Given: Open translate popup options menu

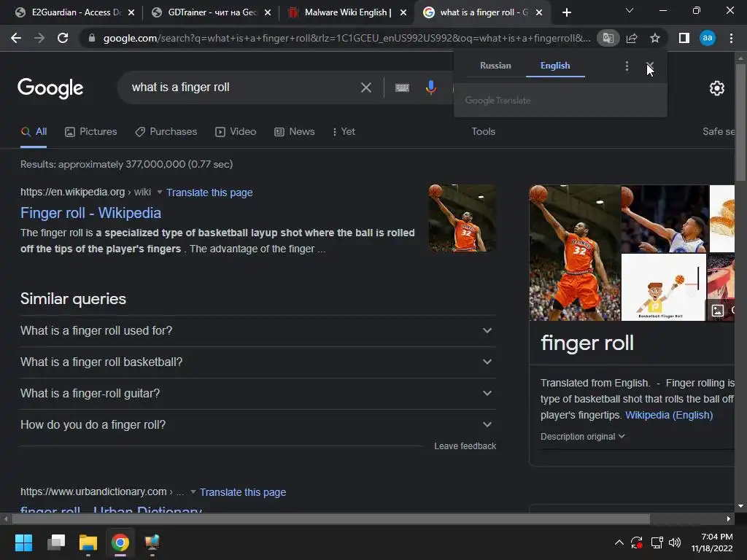Looking at the screenshot, I should [627, 66].
